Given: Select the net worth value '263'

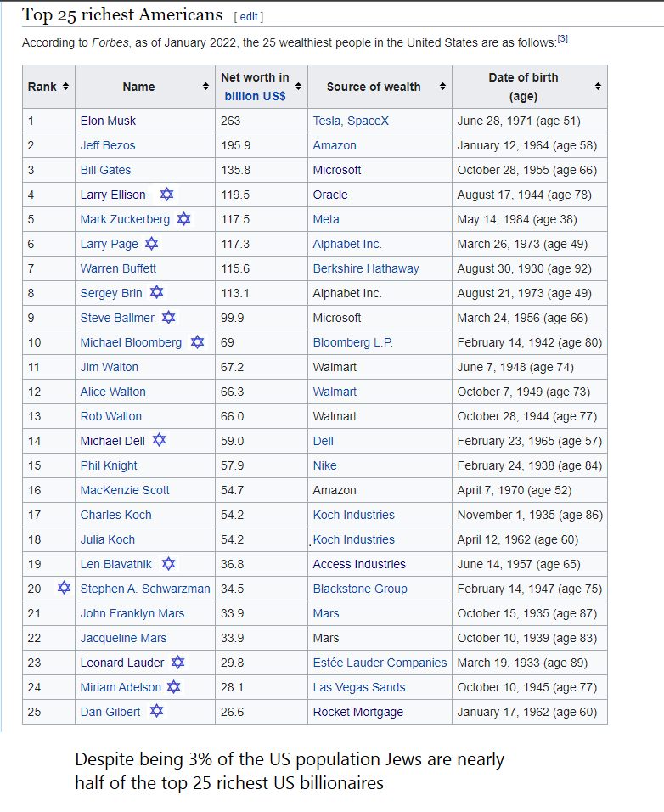Looking at the screenshot, I should click(x=230, y=121).
